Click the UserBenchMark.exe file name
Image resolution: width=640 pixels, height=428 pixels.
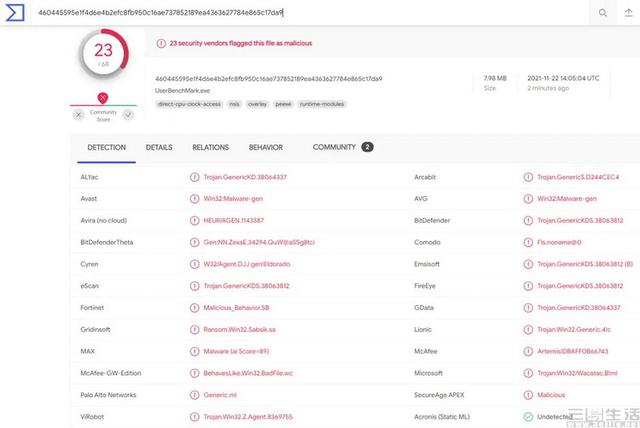(x=182, y=91)
